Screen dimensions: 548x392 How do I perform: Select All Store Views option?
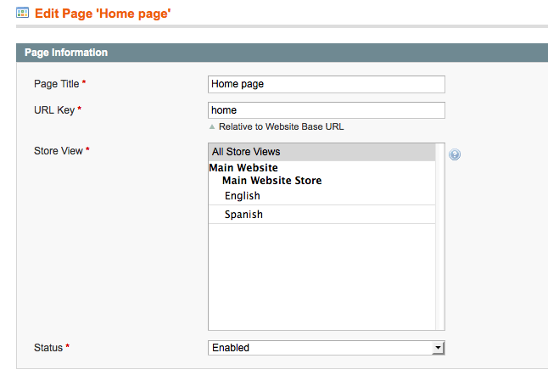[x=322, y=152]
